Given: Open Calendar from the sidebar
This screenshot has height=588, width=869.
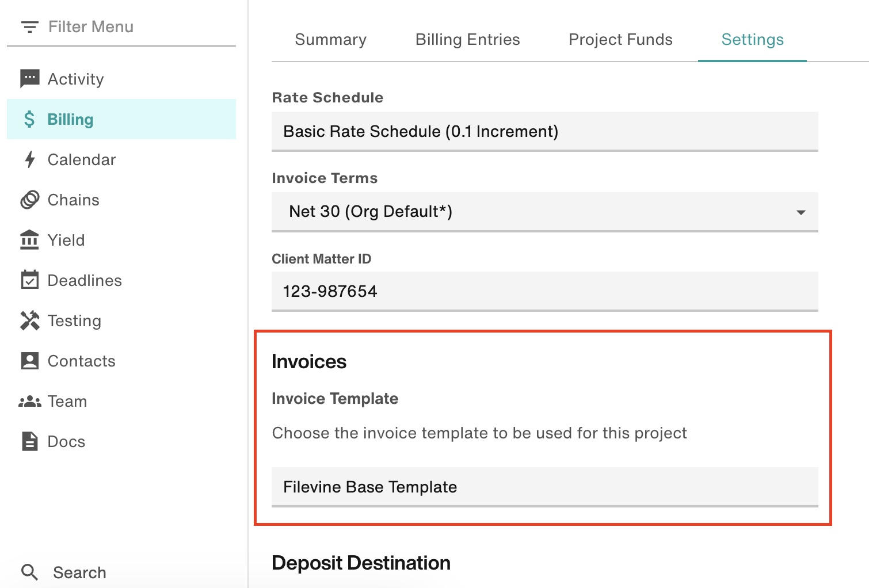Looking at the screenshot, I should [121, 159].
